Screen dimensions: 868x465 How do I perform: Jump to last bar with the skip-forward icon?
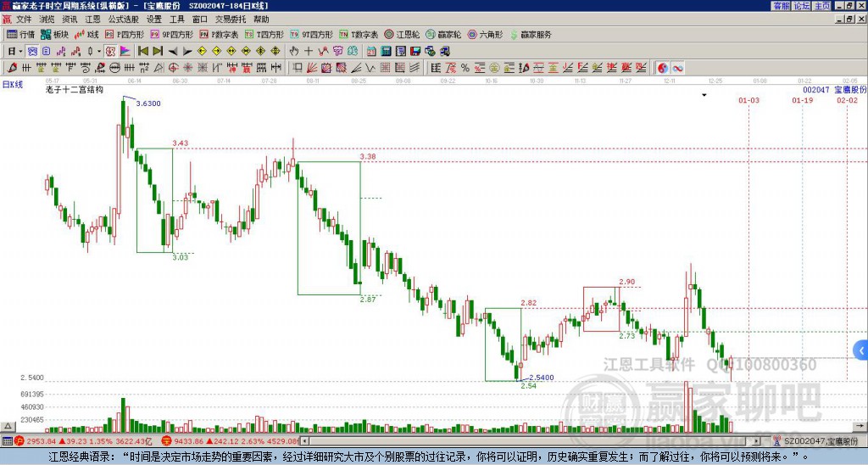coord(158,51)
